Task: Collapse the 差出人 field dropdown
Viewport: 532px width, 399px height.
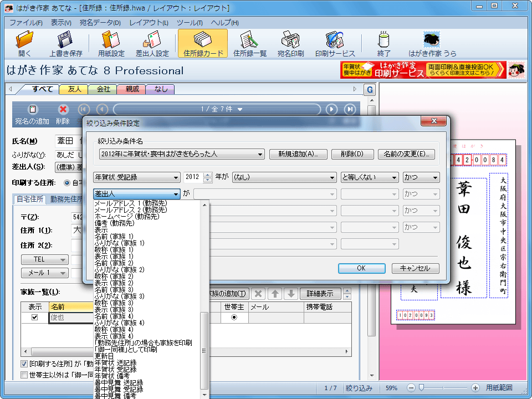Action: (137, 194)
